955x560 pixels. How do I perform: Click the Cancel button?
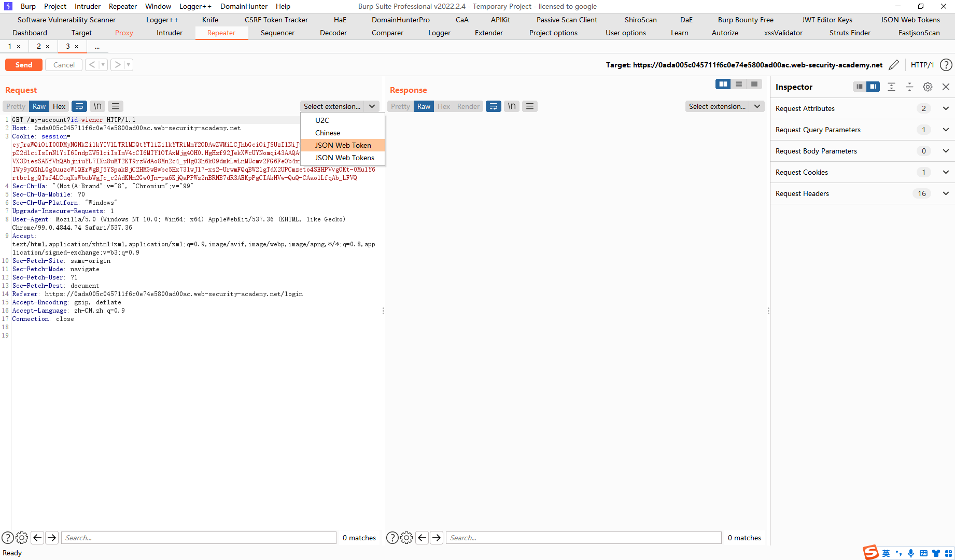(x=64, y=65)
